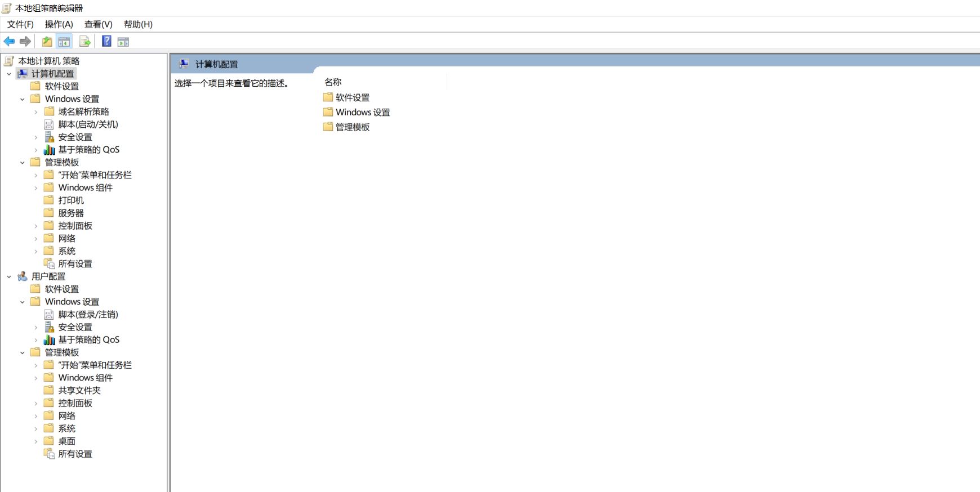Expand the 桌面 node
The width and height of the screenshot is (980, 492).
36,441
